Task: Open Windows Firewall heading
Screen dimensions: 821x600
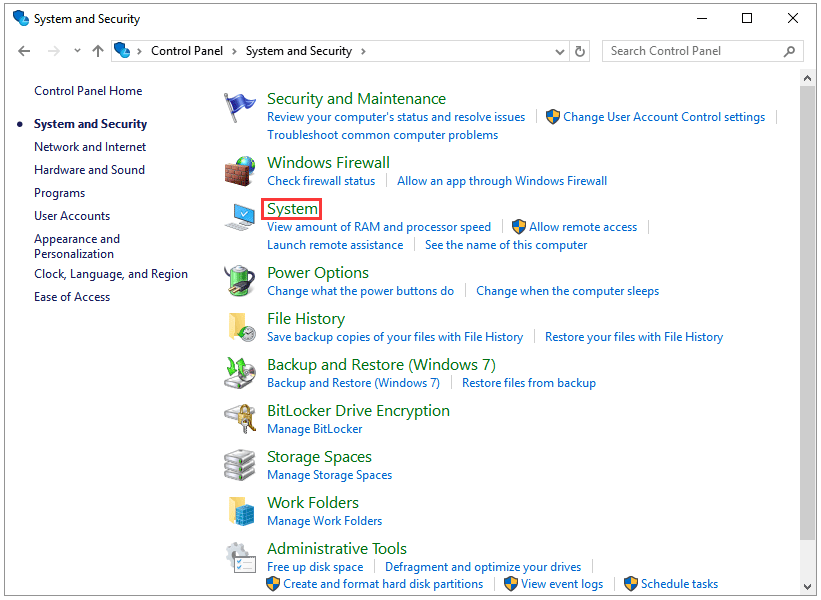Action: [328, 162]
